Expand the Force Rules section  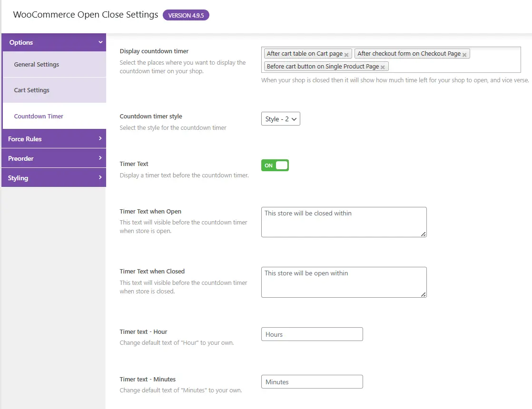[x=54, y=139]
